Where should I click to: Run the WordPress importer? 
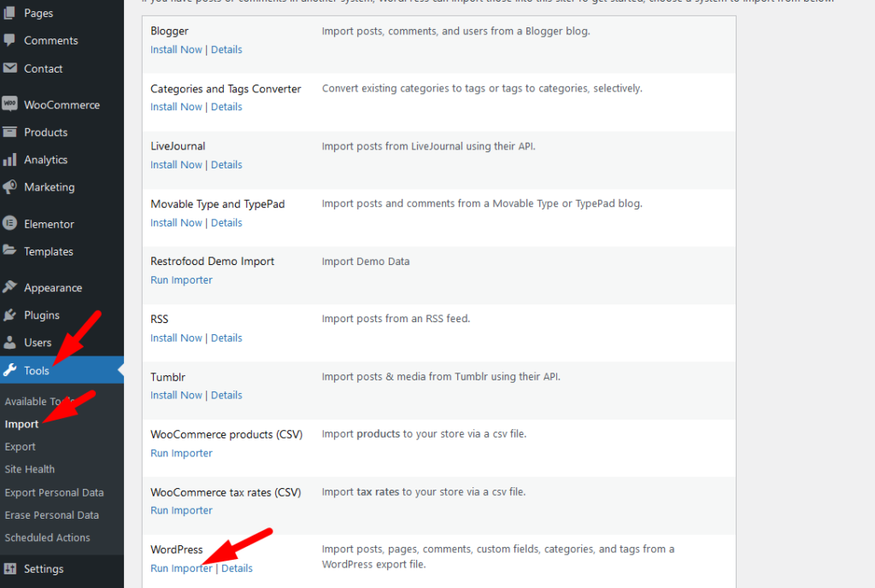181,567
